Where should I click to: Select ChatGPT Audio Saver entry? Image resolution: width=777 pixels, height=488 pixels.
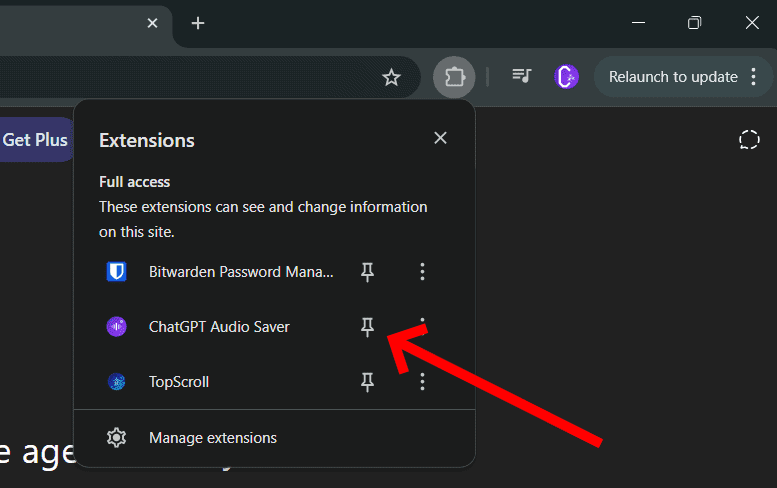(219, 327)
